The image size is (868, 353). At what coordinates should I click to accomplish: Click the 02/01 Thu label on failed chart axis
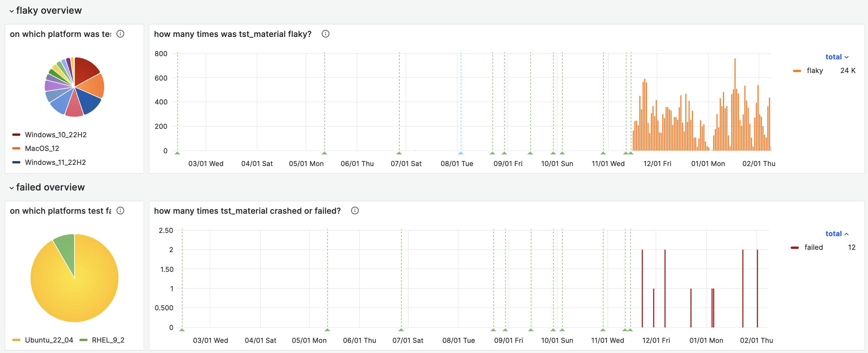click(756, 340)
